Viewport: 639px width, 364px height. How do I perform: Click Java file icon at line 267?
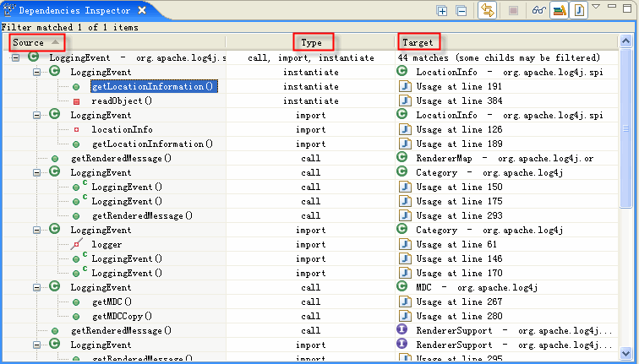point(405,302)
